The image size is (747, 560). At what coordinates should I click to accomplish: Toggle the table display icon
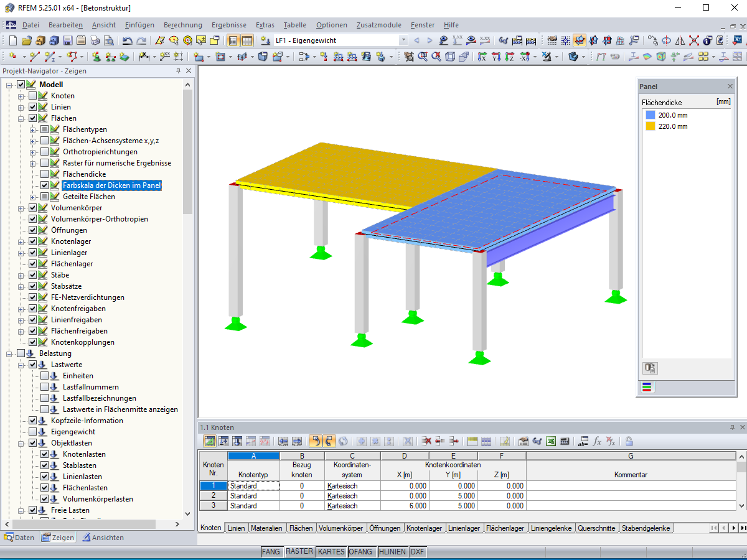[x=247, y=40]
